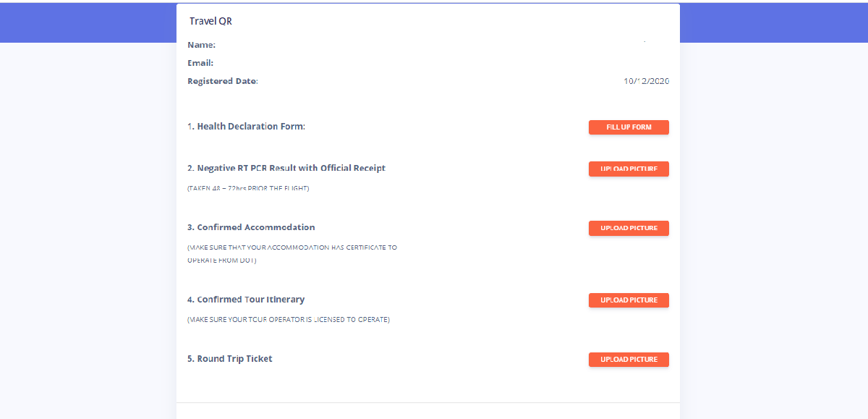The height and width of the screenshot is (419, 868).
Task: Click the 48–72hrs prior flight note
Action: pos(248,188)
